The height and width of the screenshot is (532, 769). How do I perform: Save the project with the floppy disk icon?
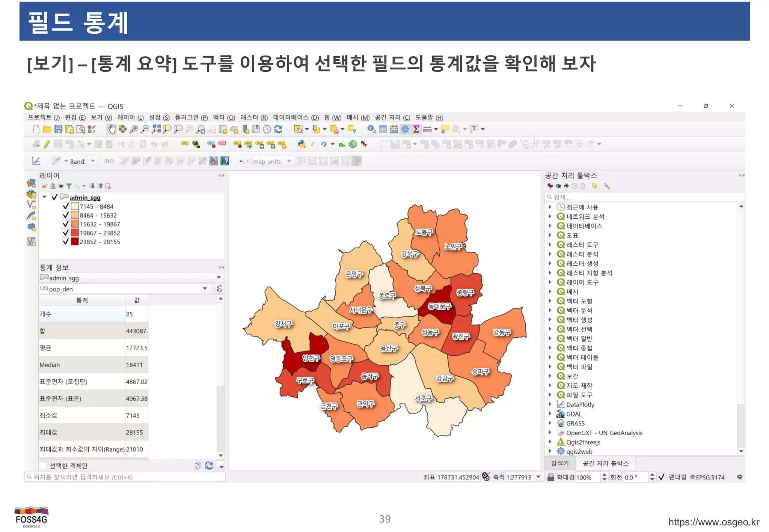click(x=58, y=129)
